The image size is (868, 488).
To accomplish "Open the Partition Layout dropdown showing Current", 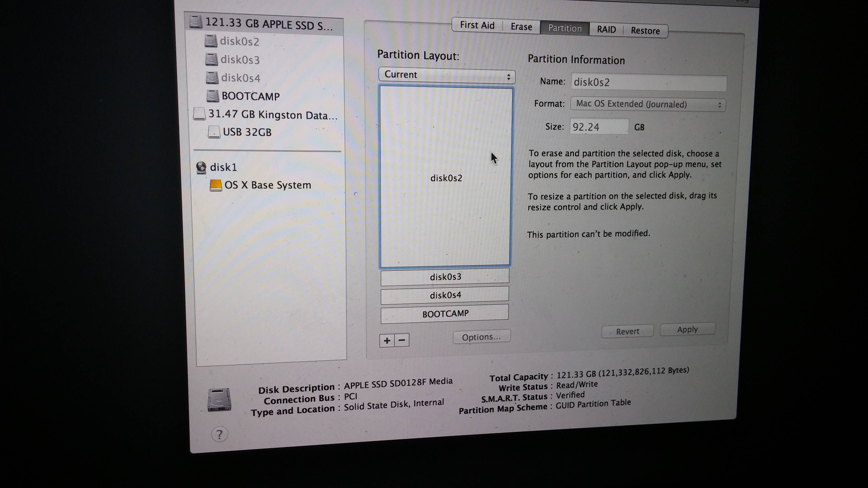I will pyautogui.click(x=447, y=75).
